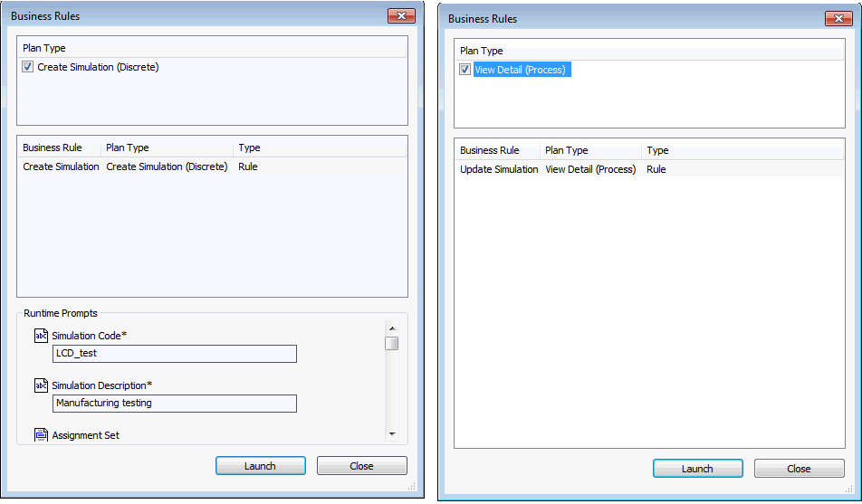Image resolution: width=862 pixels, height=504 pixels.
Task: Click the Create Simulation (Discrete) plan type label
Action: [x=98, y=67]
